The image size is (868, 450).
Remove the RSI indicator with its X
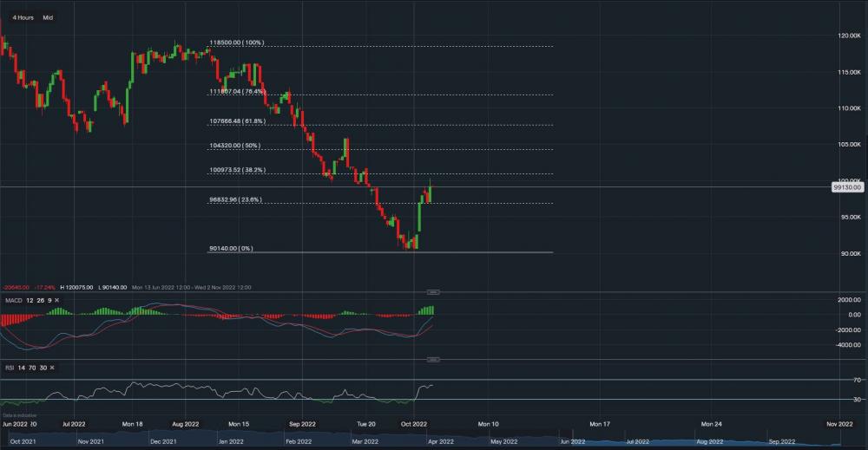tap(54, 368)
